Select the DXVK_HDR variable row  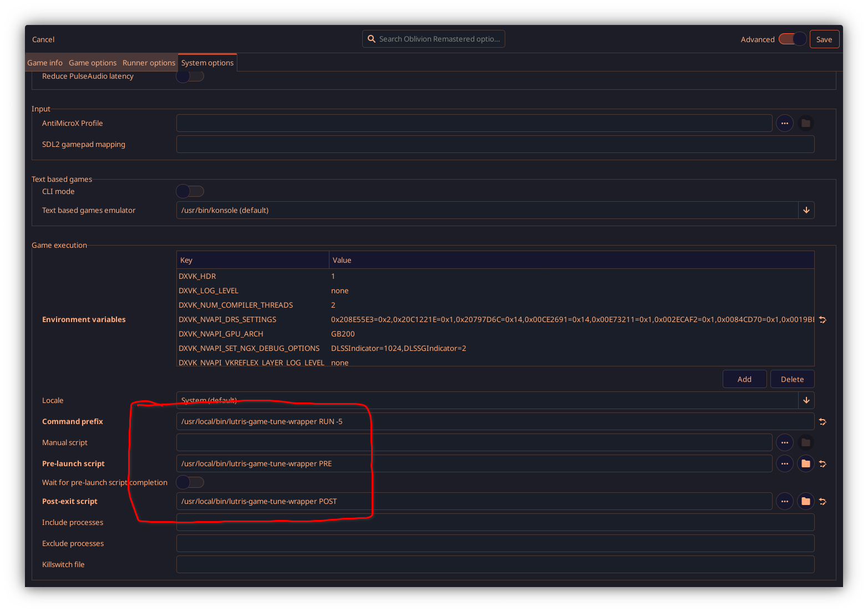click(495, 276)
